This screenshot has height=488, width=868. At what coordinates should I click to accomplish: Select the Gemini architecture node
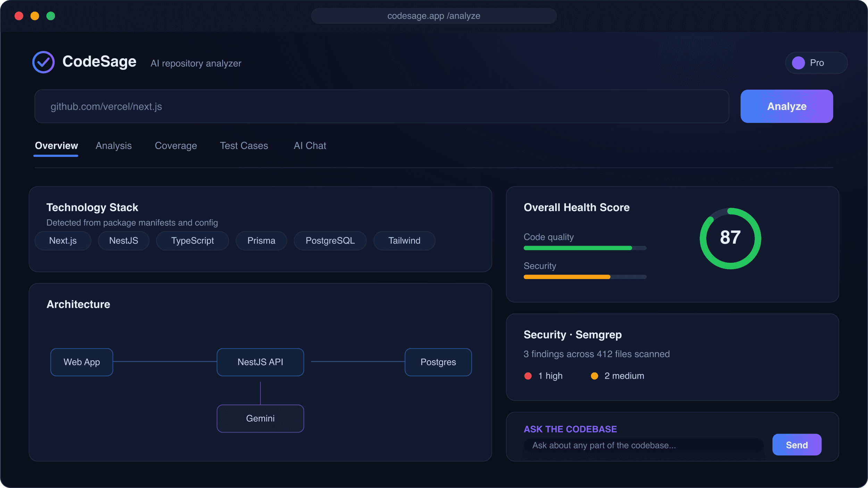click(260, 419)
